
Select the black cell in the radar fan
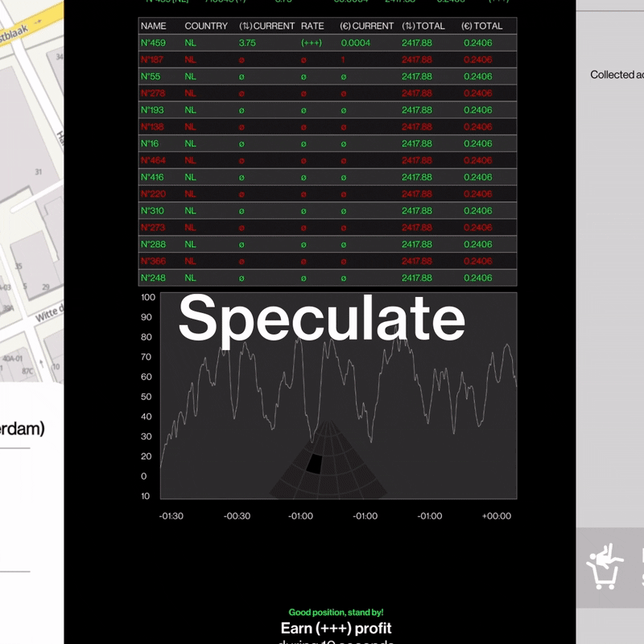coord(315,464)
